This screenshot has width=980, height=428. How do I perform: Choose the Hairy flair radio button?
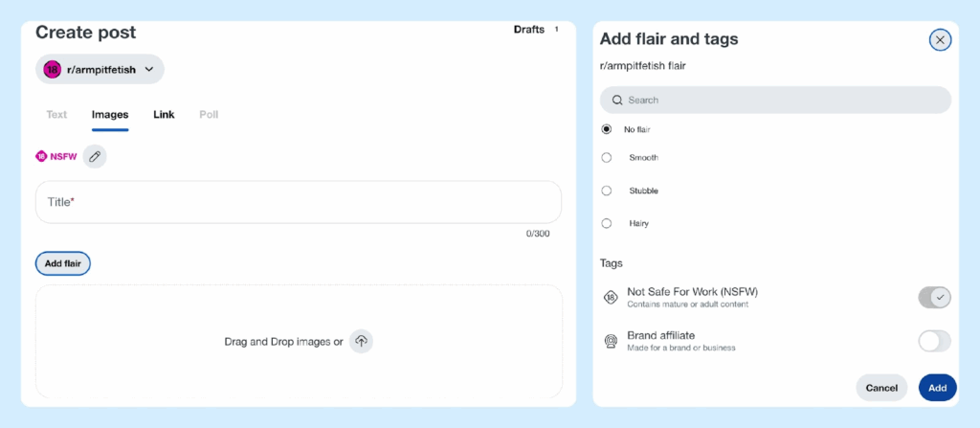click(607, 223)
